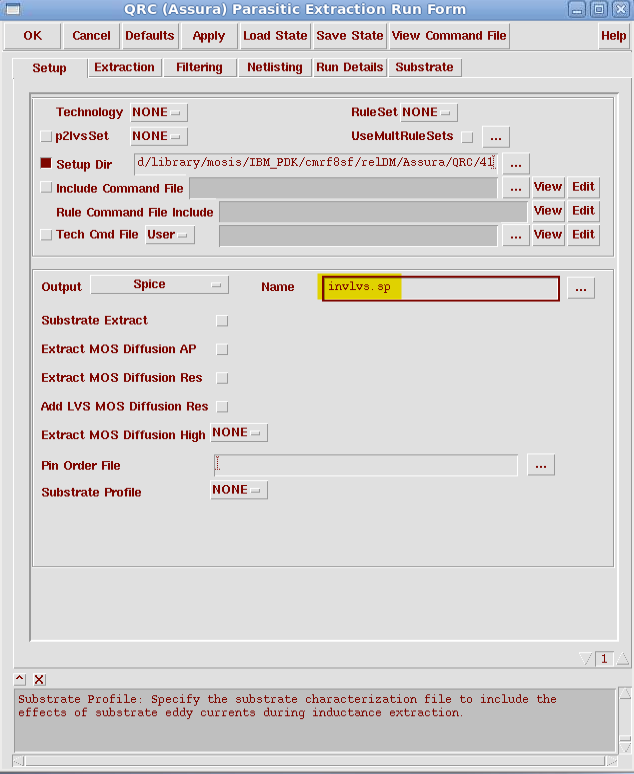
Task: Click browse button for Tech Cmd File
Action: (515, 235)
